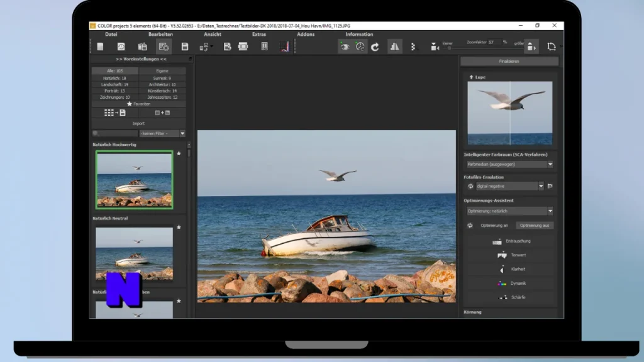Click the Optimierung aus button
The width and height of the screenshot is (644, 362).
click(535, 226)
